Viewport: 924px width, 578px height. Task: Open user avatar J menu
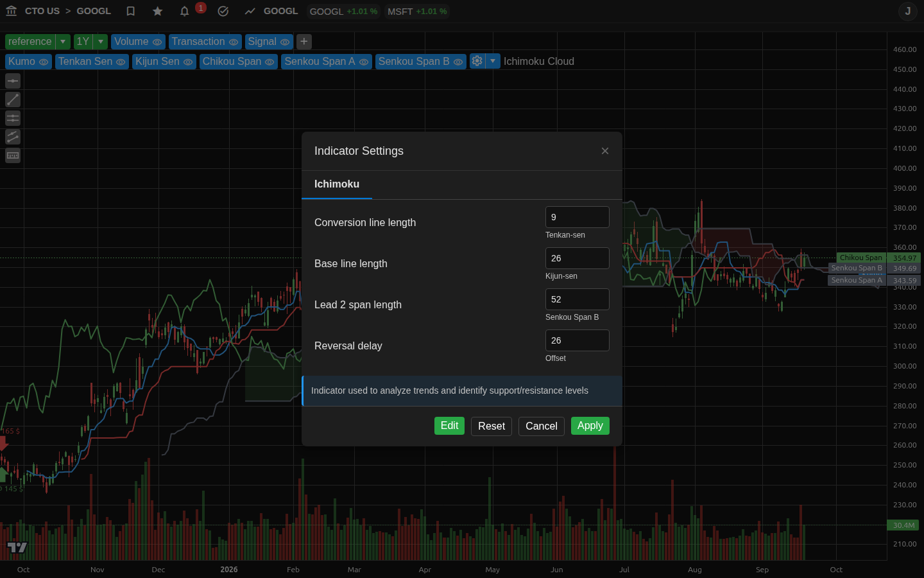[x=908, y=11]
